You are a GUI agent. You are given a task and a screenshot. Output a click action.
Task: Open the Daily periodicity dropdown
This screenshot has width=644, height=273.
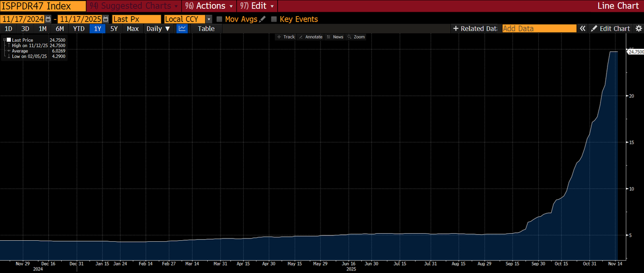(158, 28)
